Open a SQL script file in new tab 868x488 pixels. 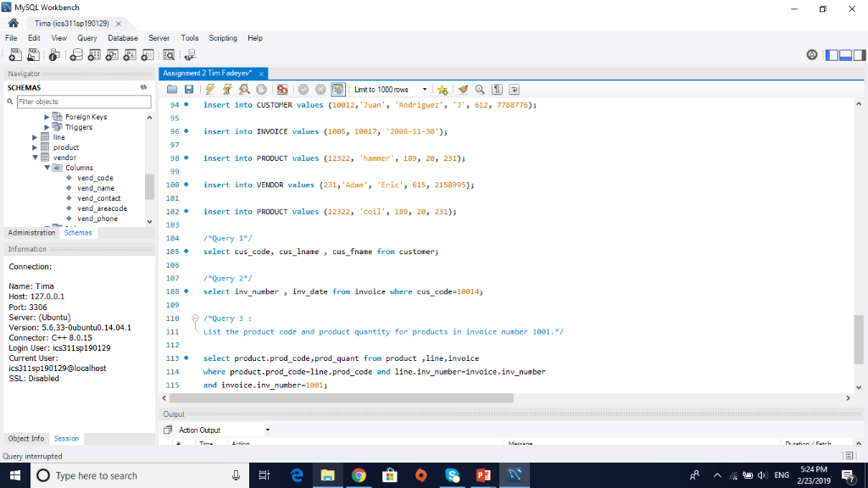pos(33,55)
